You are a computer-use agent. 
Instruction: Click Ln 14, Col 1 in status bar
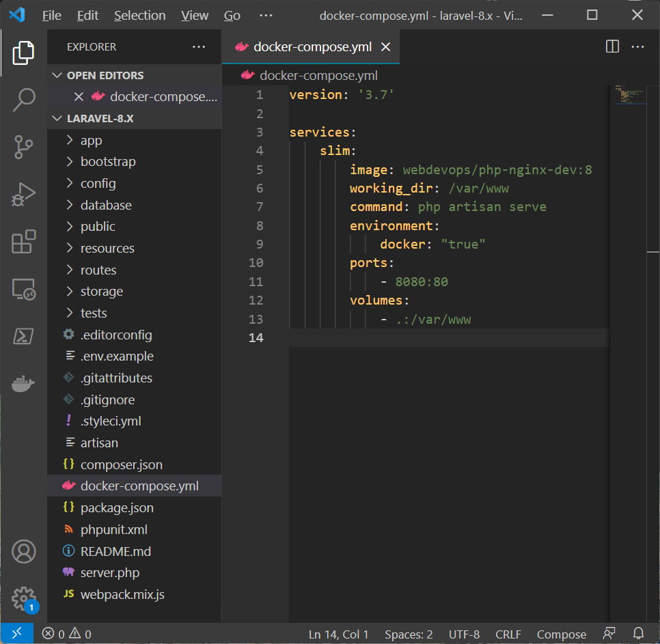(x=338, y=634)
